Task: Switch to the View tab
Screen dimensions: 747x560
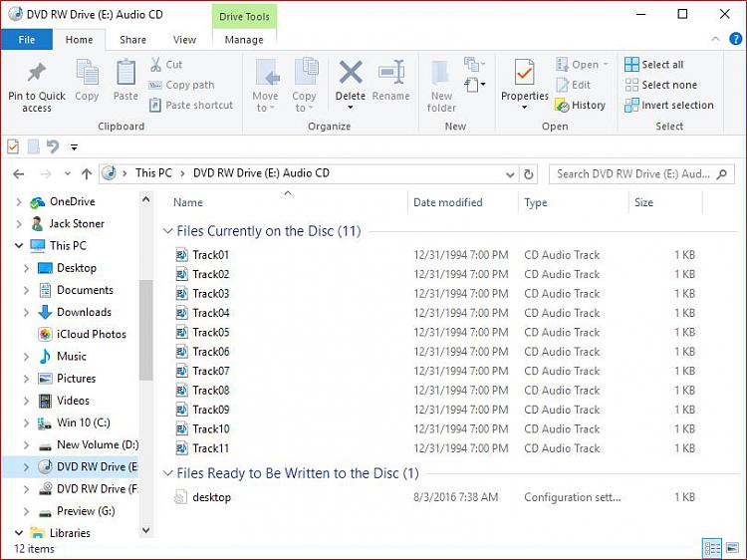Action: (184, 40)
